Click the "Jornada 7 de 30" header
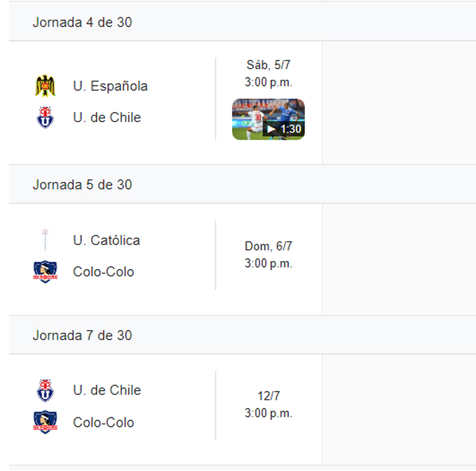The image size is (476, 471). pyautogui.click(x=82, y=335)
